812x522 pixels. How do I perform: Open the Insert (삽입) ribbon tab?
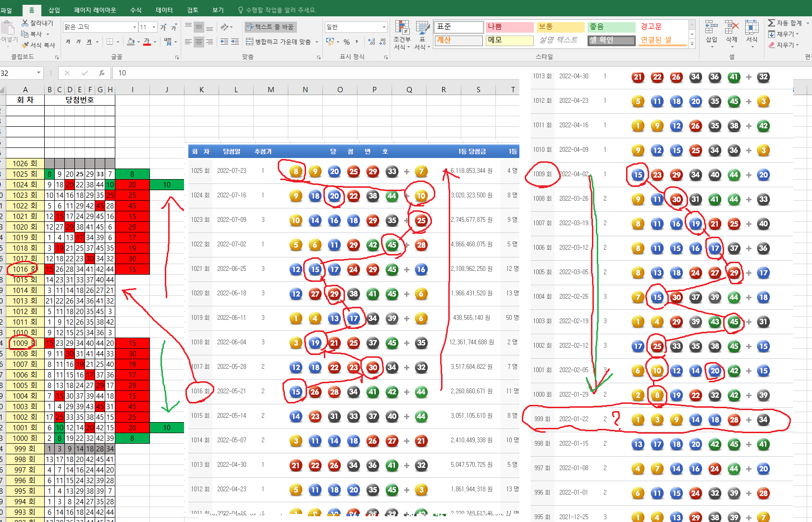tap(54, 10)
